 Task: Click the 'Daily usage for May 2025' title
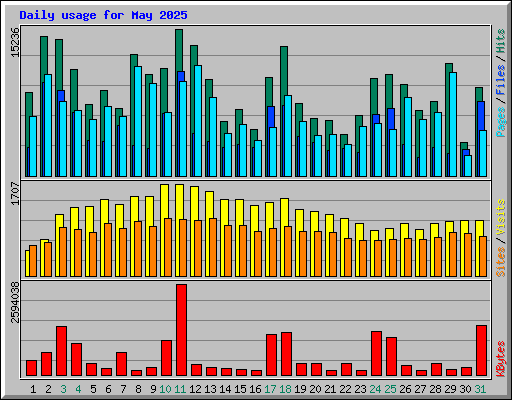[x=103, y=15]
